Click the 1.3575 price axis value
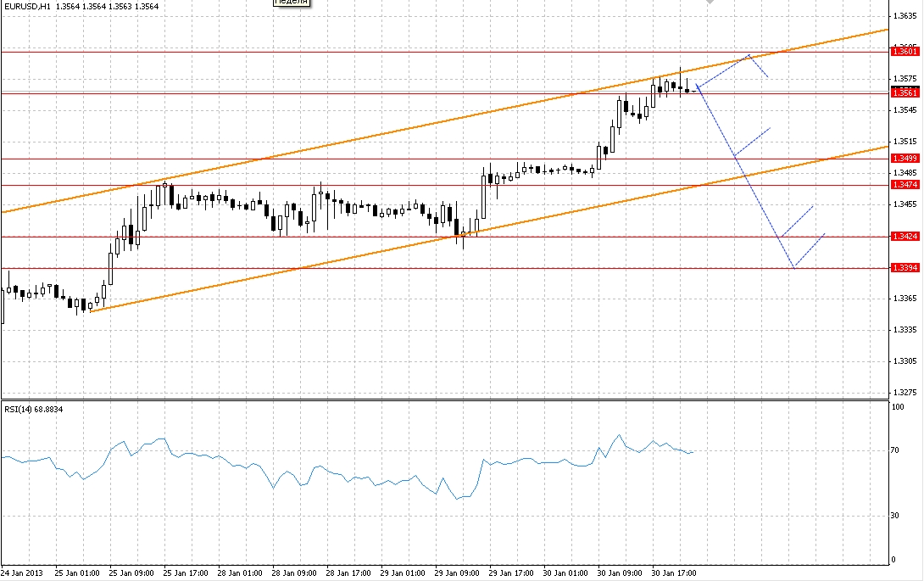 coord(905,78)
